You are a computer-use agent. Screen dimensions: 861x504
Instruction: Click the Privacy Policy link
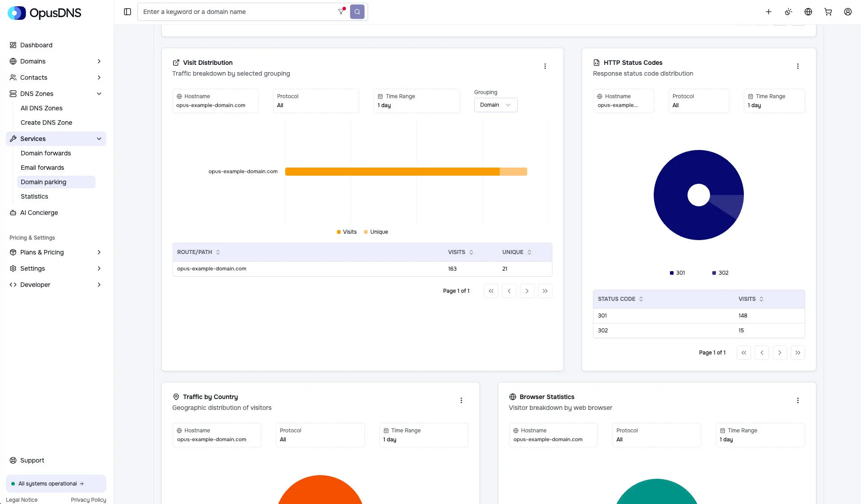click(88, 499)
